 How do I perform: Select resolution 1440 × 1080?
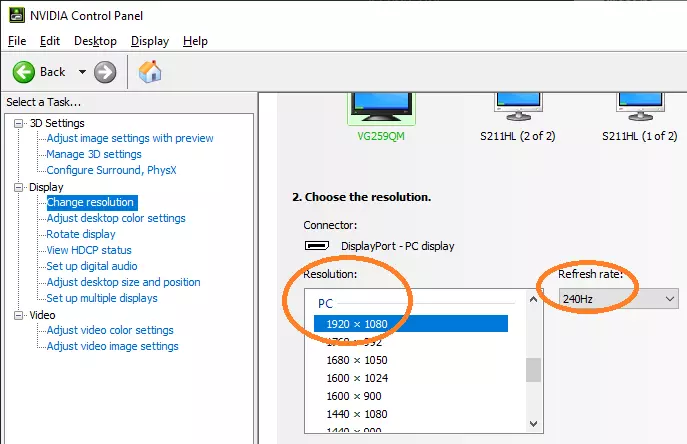tap(357, 414)
